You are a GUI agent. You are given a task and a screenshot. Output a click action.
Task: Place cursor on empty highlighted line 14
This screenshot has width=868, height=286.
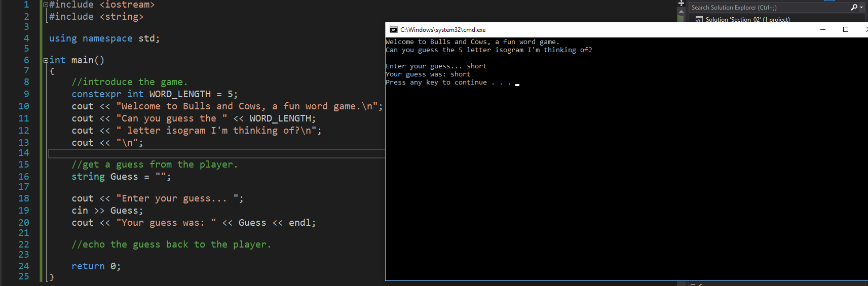tap(216, 153)
